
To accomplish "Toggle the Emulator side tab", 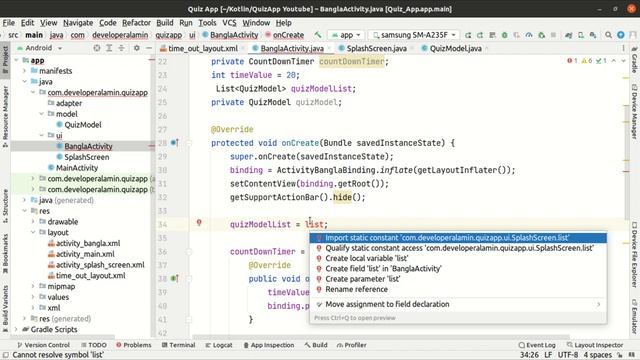I will click(635, 316).
